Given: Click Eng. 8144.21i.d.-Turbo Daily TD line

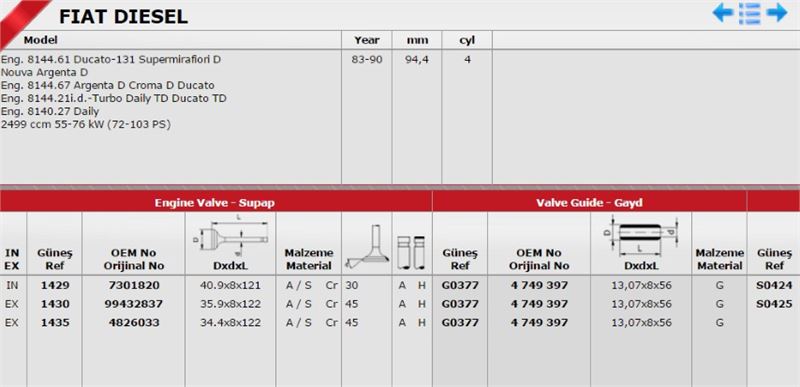Looking at the screenshot, I should [114, 98].
